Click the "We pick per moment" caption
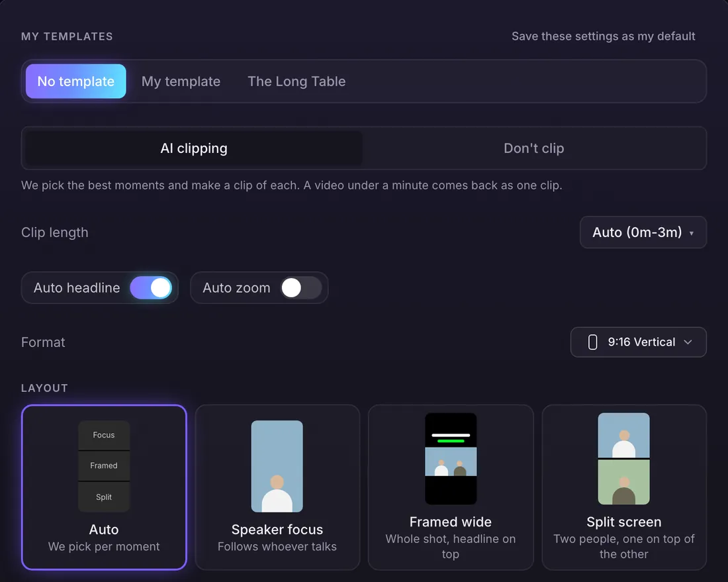This screenshot has width=728, height=582. tap(104, 547)
